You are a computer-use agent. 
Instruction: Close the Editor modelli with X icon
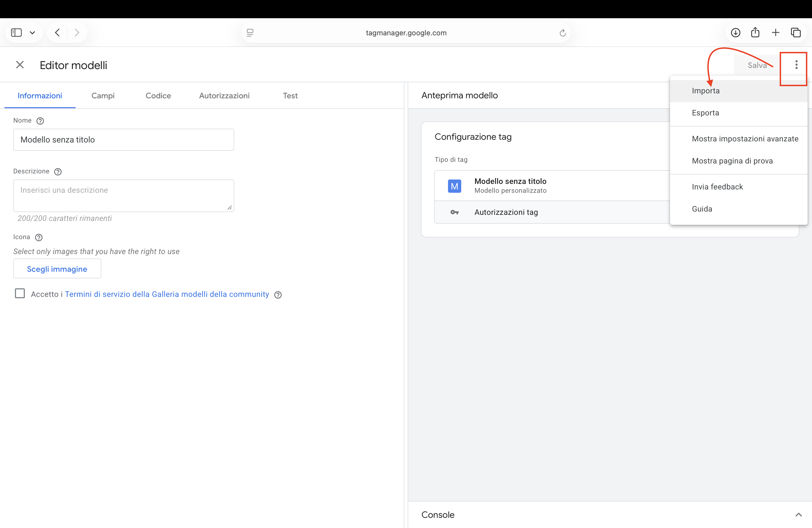coord(20,65)
